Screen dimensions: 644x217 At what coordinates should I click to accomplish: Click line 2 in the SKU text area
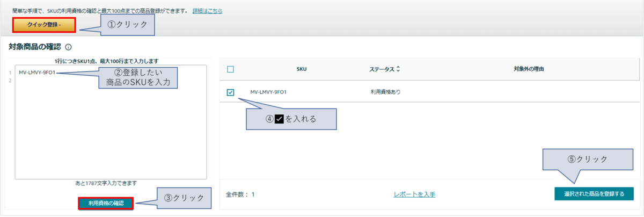coord(111,81)
